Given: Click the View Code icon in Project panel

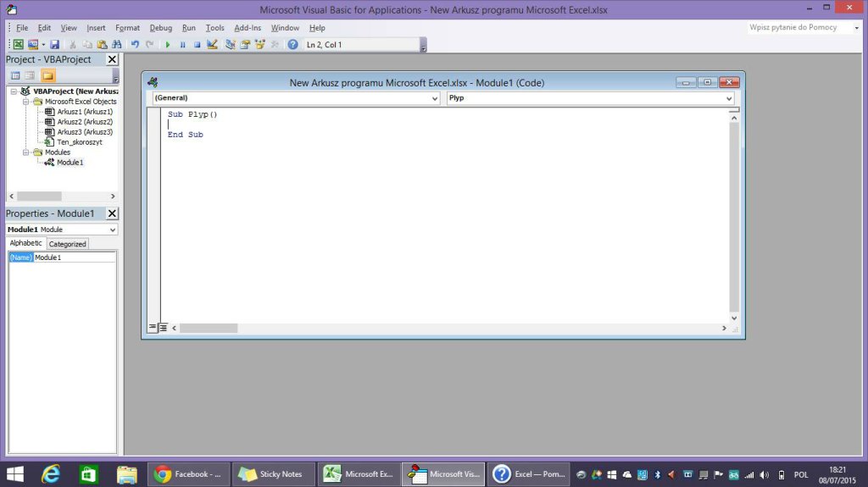Looking at the screenshot, I should point(15,75).
